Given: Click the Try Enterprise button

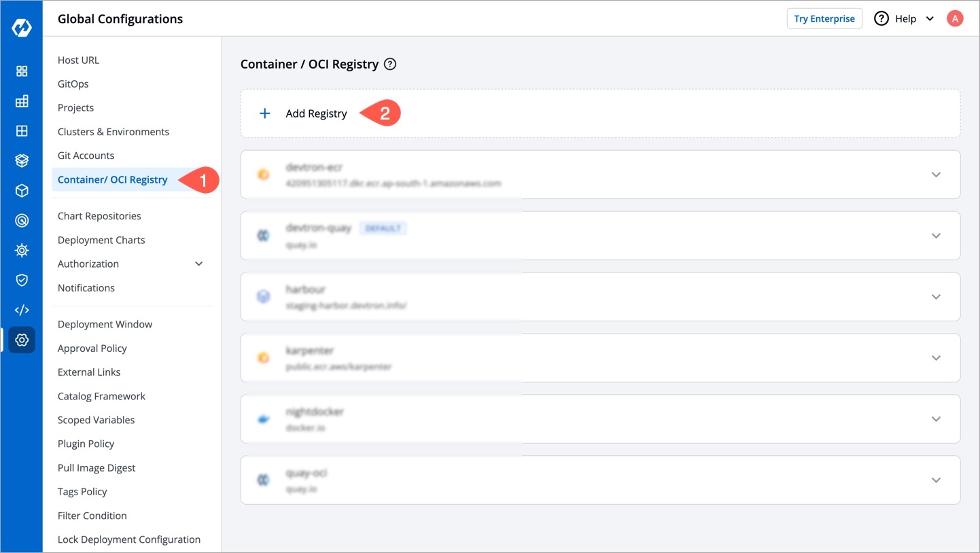Looking at the screenshot, I should (x=824, y=18).
